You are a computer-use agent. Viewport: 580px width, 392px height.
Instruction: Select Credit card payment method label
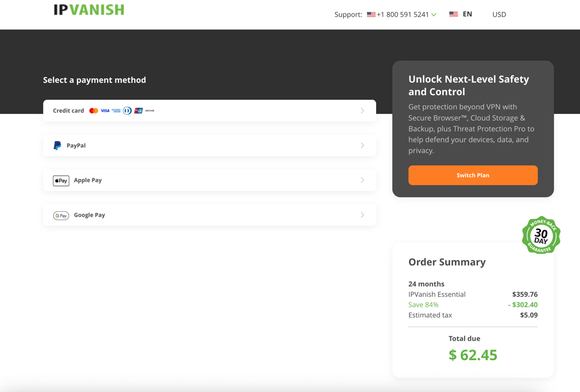tap(69, 110)
